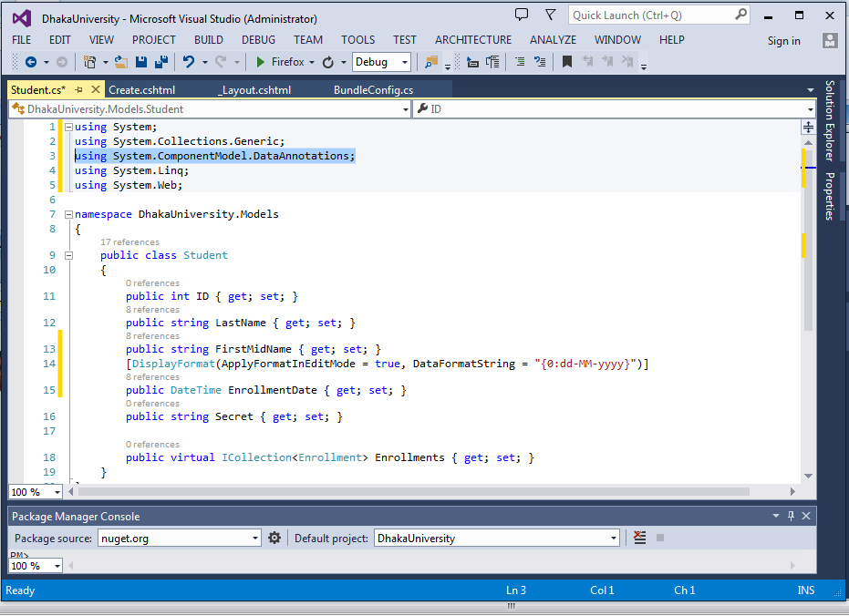This screenshot has width=849, height=616.
Task: Click the Navigate Backward arrow icon
Action: click(29, 63)
